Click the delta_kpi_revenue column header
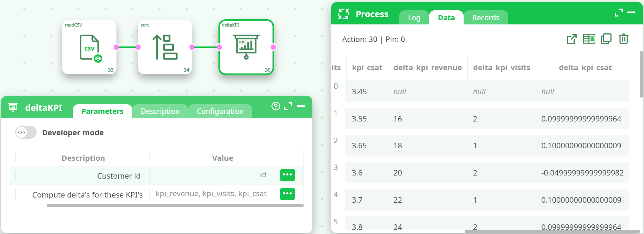 tap(428, 67)
